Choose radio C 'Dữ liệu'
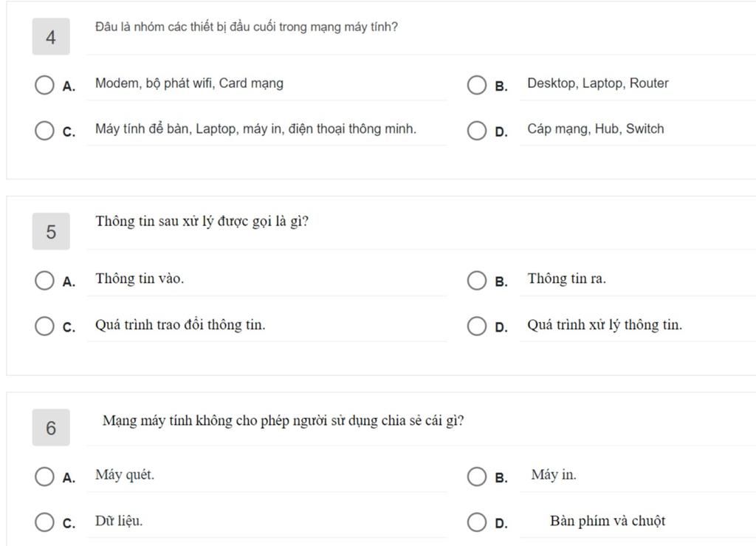756x546 pixels. click(x=44, y=522)
